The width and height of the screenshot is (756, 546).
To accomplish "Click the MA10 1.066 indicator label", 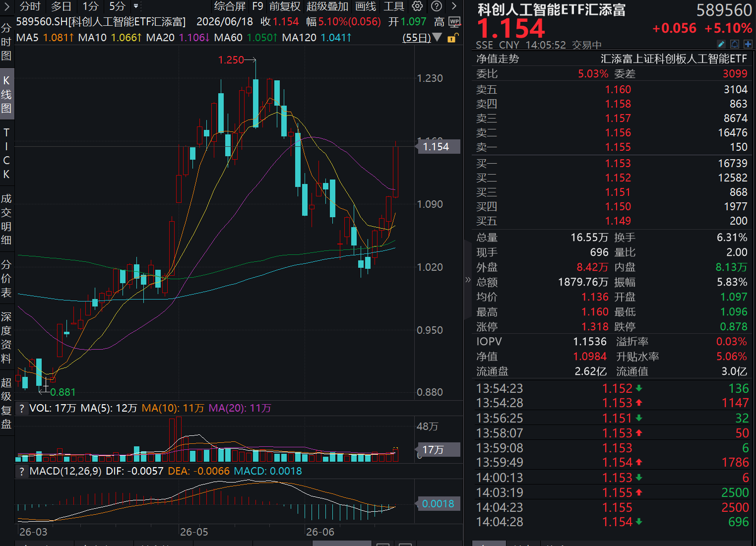I will (x=110, y=37).
